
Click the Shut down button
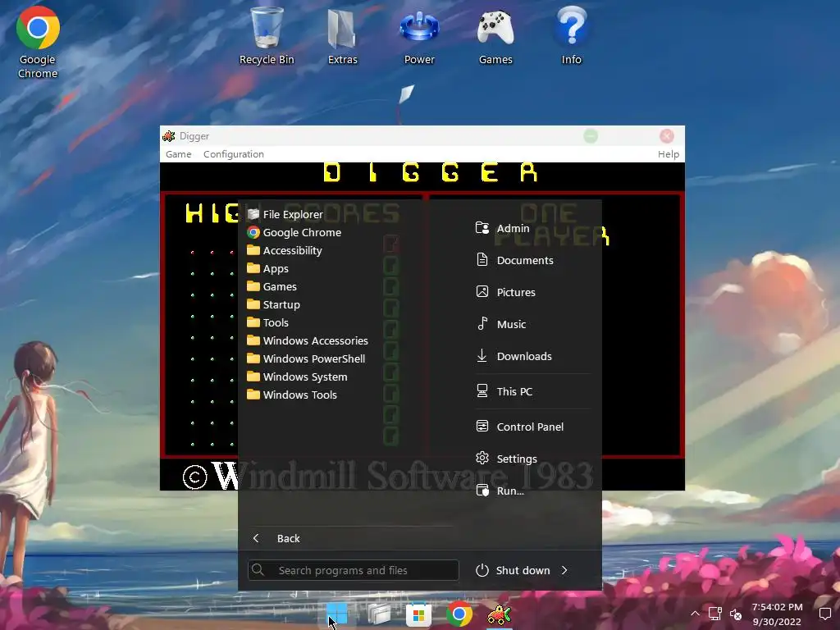click(x=513, y=571)
